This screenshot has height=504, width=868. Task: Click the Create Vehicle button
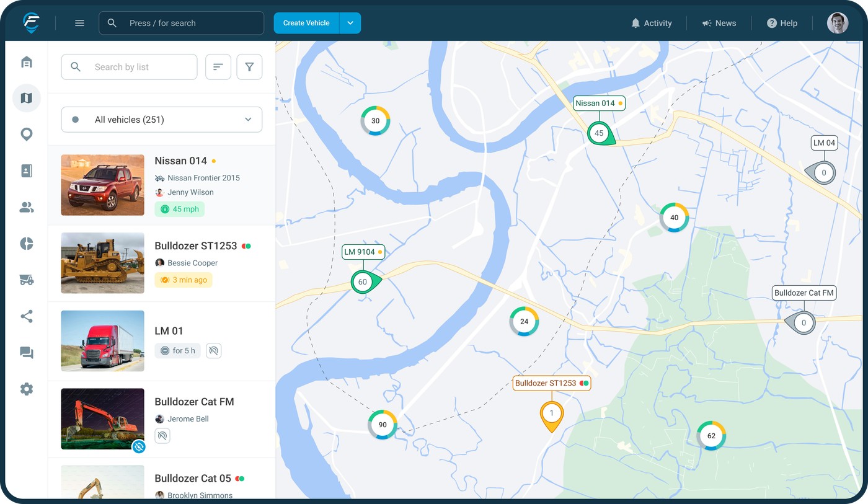(x=306, y=22)
